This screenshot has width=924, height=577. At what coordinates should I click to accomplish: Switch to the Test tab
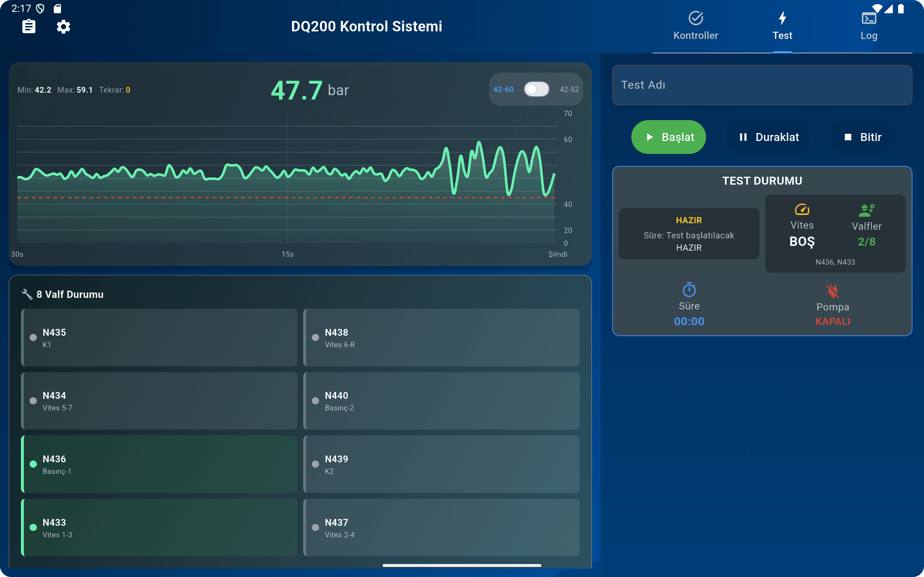click(782, 27)
